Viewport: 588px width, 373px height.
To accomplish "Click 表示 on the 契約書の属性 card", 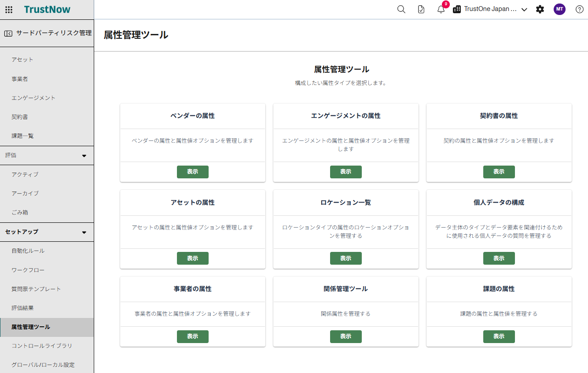I will pos(499,172).
